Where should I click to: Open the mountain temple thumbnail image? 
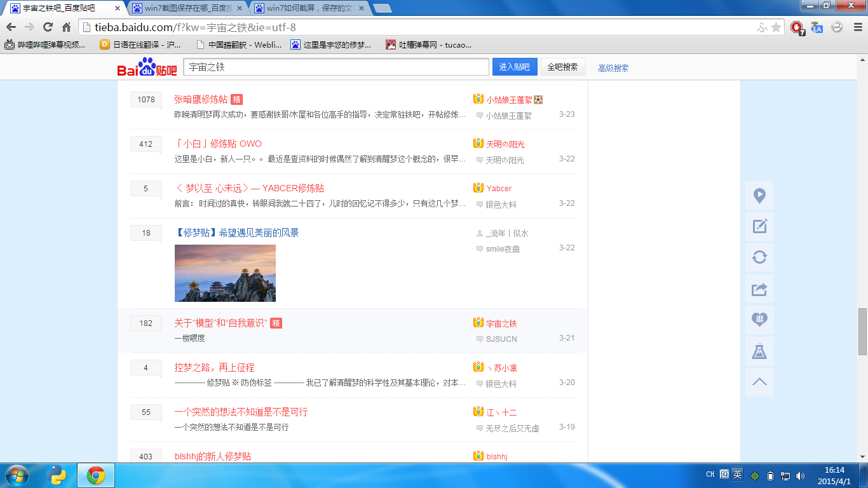tap(225, 273)
